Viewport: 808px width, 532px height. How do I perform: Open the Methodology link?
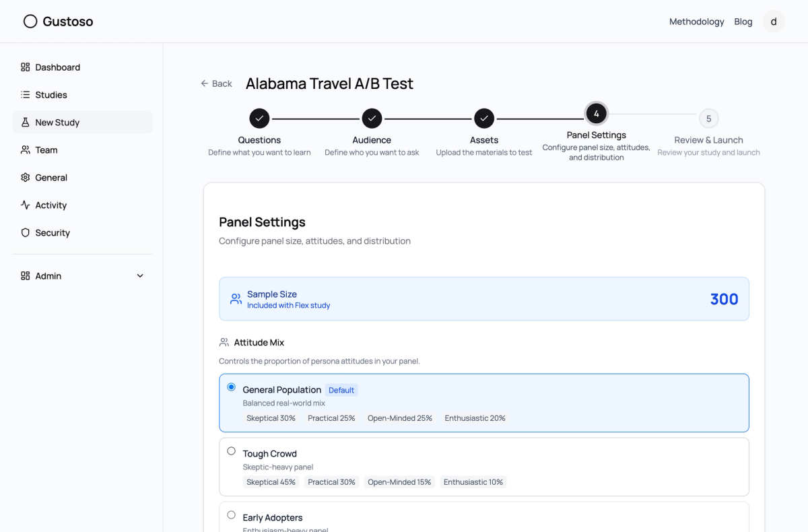pos(696,22)
